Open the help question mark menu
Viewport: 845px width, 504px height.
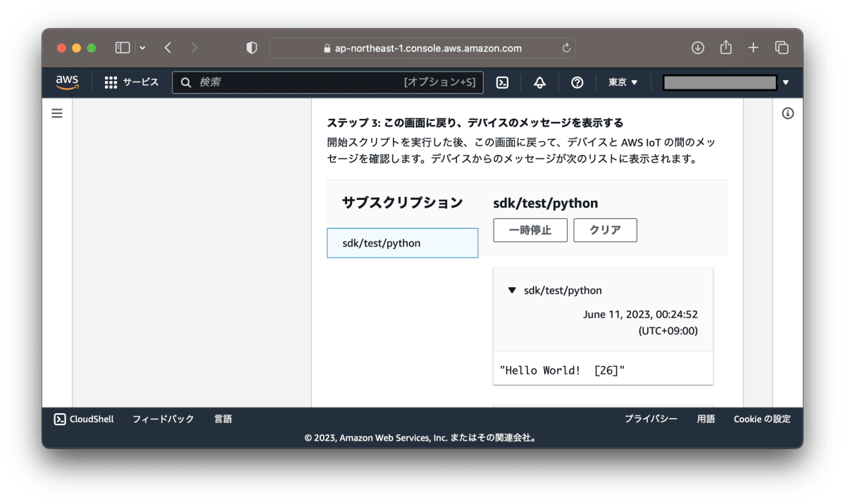point(577,82)
